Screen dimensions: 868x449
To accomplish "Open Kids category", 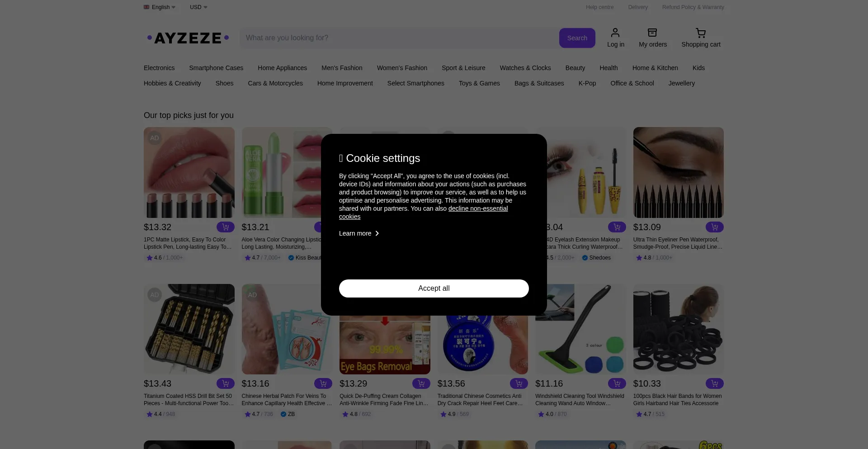I will pyautogui.click(x=698, y=68).
